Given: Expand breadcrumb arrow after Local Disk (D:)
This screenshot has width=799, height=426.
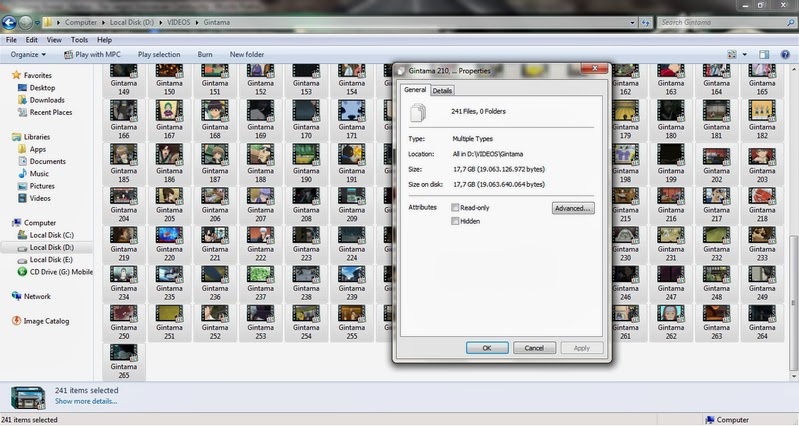Looking at the screenshot, I should [161, 22].
